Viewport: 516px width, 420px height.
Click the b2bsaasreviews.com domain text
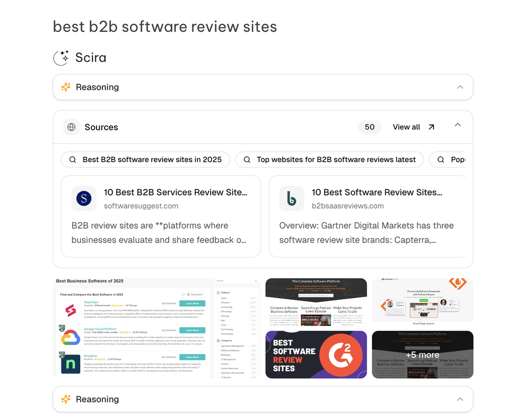point(348,206)
